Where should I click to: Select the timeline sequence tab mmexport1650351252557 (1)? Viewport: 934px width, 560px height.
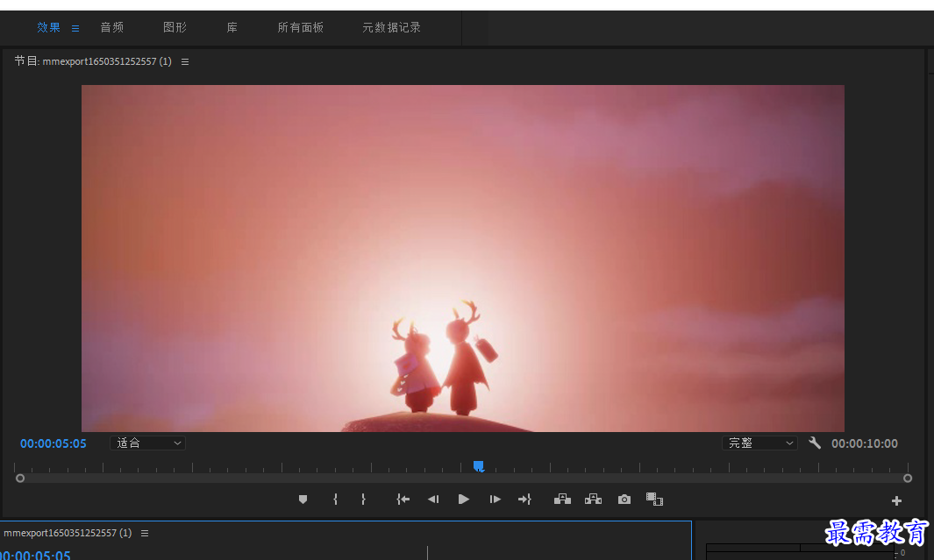click(68, 533)
